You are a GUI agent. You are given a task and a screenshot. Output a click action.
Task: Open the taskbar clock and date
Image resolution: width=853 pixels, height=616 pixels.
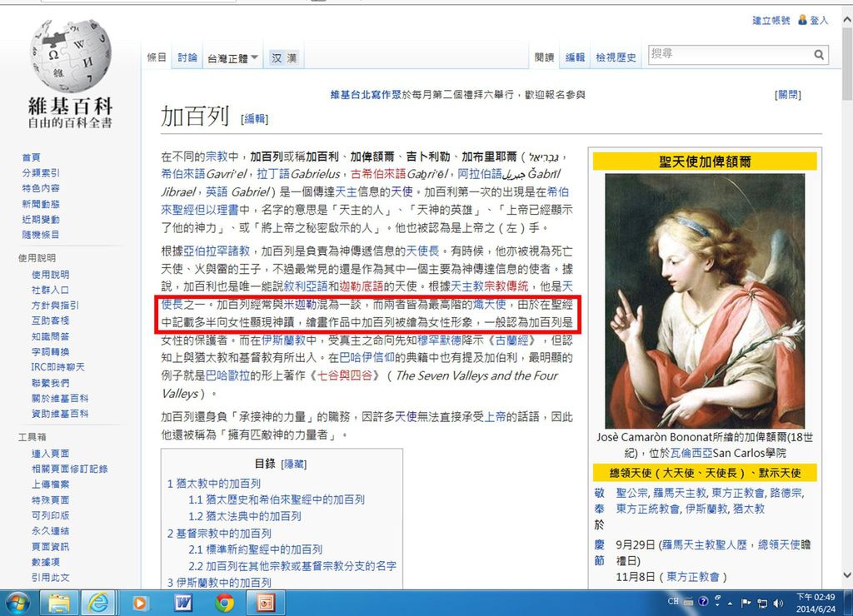[x=816, y=603]
